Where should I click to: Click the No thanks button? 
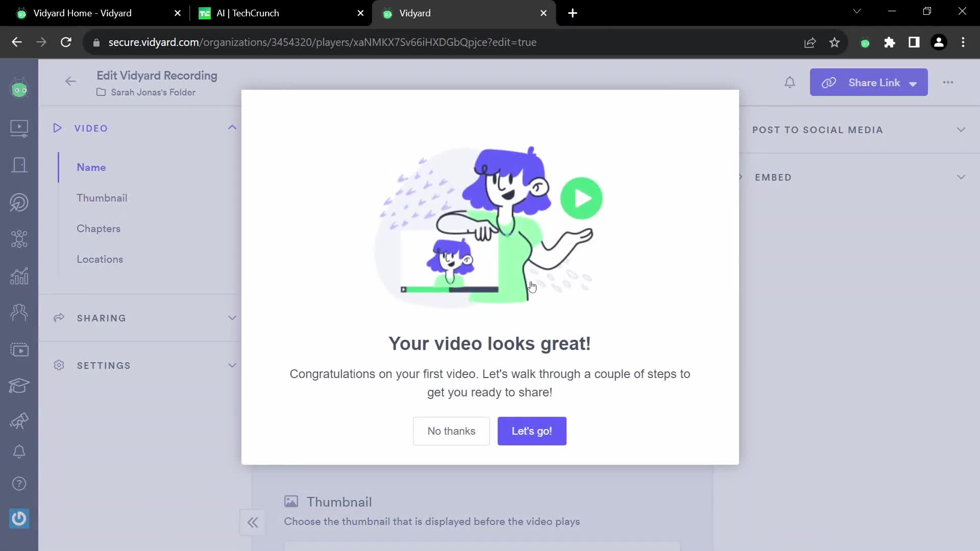[452, 431]
